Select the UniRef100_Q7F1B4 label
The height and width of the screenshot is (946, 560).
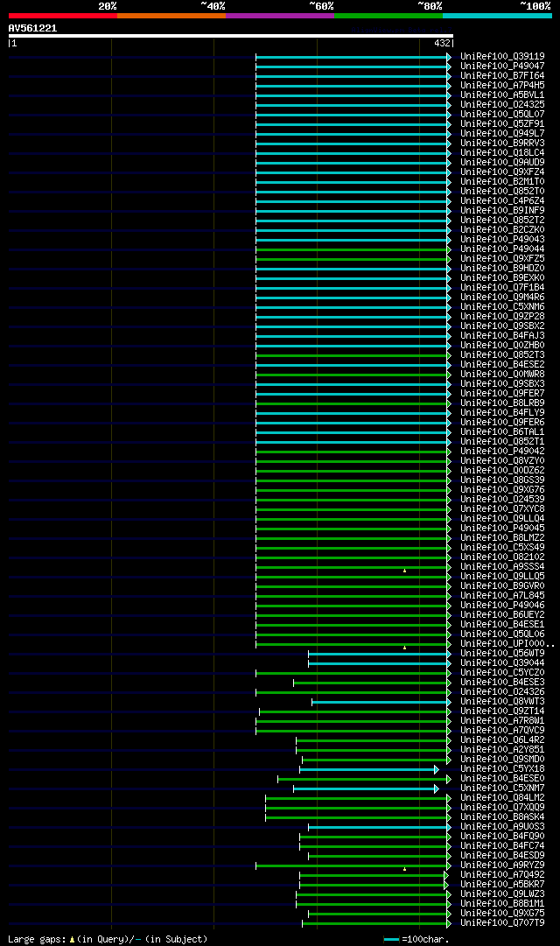point(502,288)
